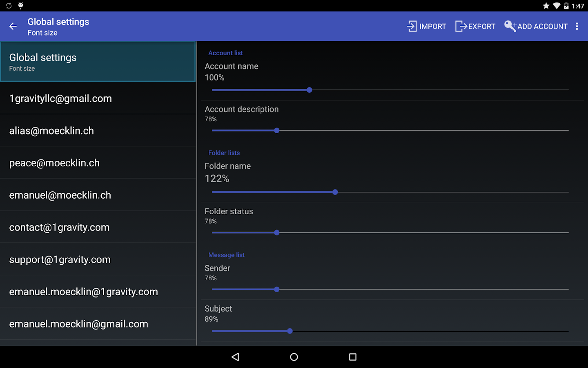Viewport: 588px width, 368px height.
Task: Open support@1gravity.com account settings
Action: coord(98,260)
